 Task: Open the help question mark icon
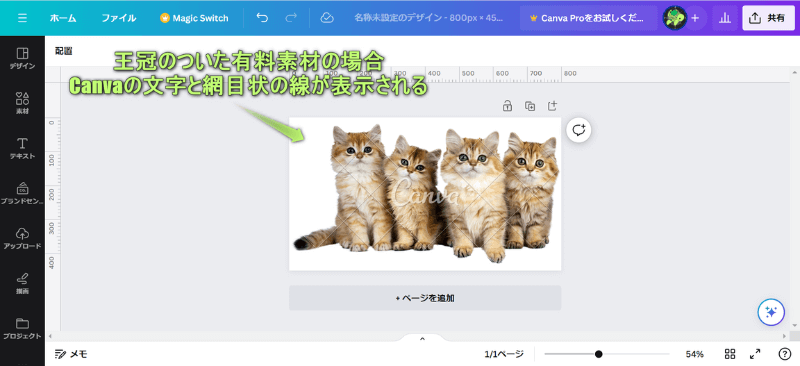[x=785, y=354]
